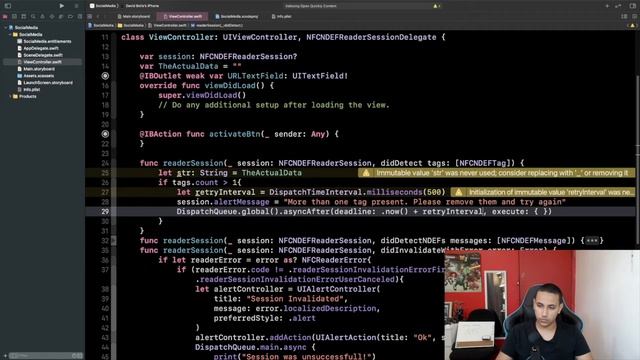Open the Issue navigator triangle
The image size is (640, 360).
[42, 16]
